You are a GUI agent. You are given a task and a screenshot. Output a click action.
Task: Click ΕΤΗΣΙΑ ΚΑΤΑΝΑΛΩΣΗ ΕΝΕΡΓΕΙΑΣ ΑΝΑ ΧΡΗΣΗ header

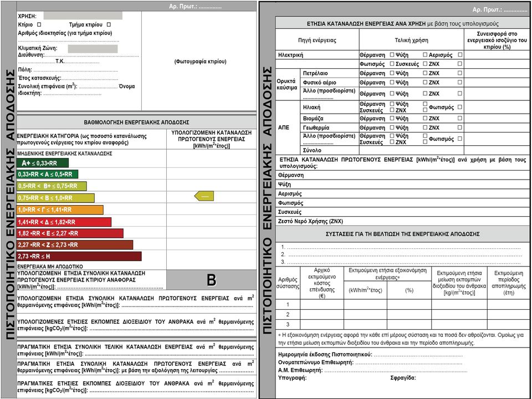pos(402,24)
